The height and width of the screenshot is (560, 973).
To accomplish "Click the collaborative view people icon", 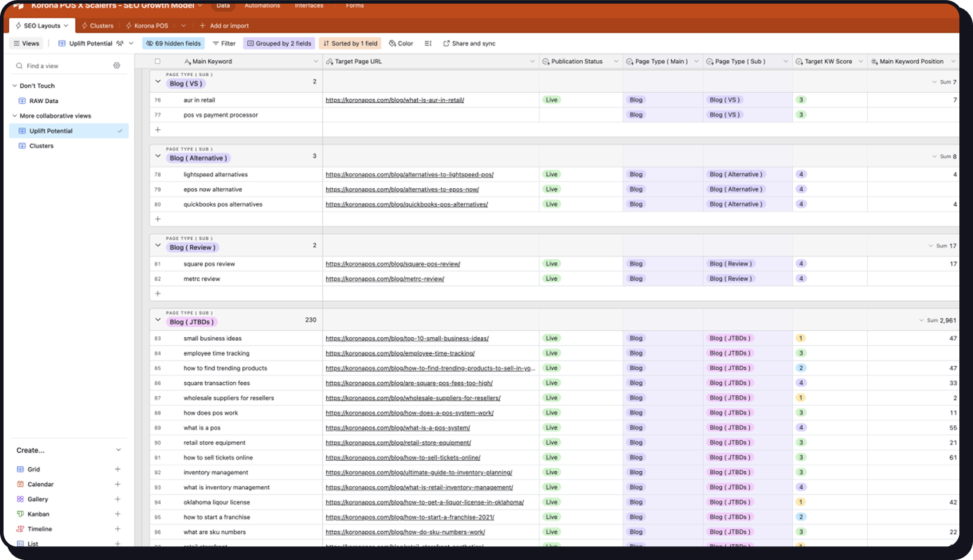I will 120,43.
